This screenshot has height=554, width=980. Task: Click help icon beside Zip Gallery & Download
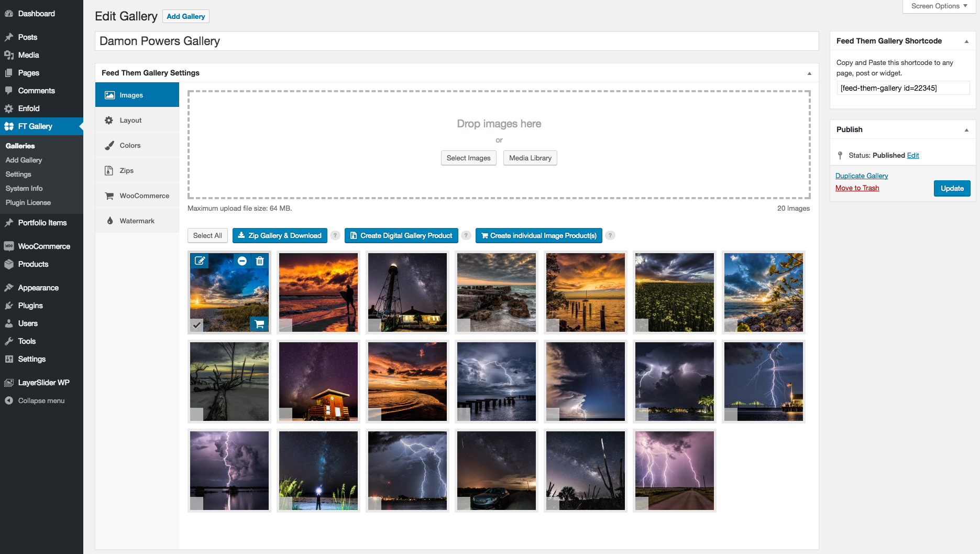tap(335, 235)
